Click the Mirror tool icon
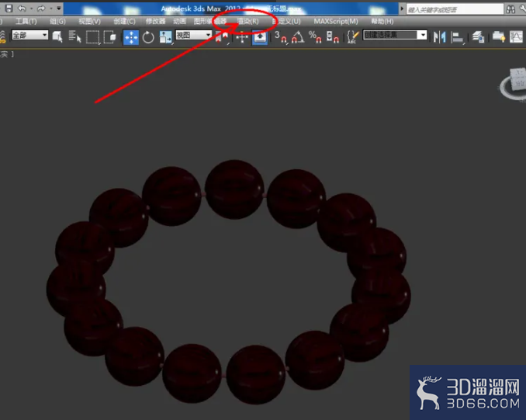Screen dimensions: 526x420 (439, 37)
